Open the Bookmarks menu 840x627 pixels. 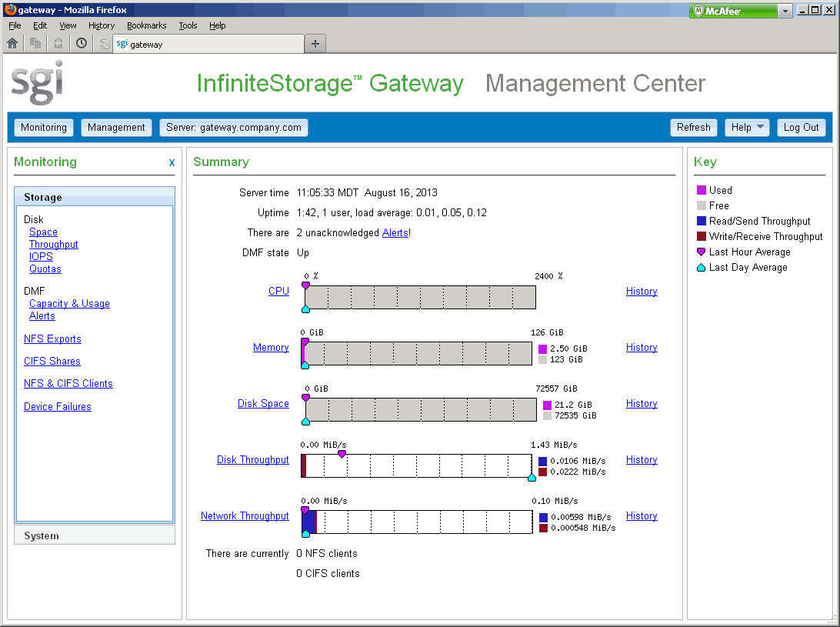(x=146, y=25)
